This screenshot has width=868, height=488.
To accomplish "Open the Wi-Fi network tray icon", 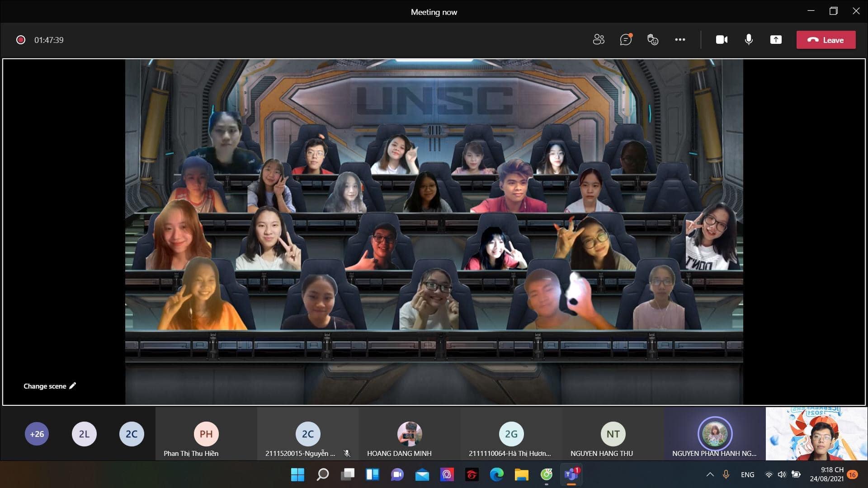I will pyautogui.click(x=769, y=474).
